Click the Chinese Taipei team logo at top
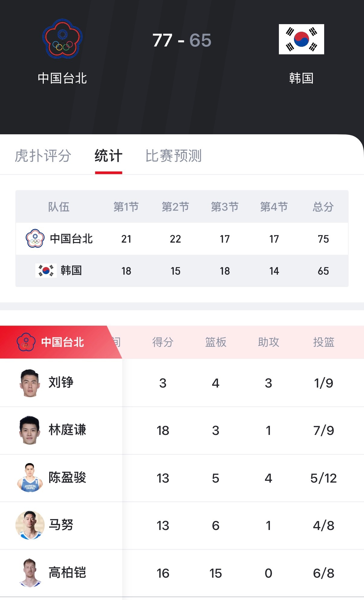 tap(62, 40)
